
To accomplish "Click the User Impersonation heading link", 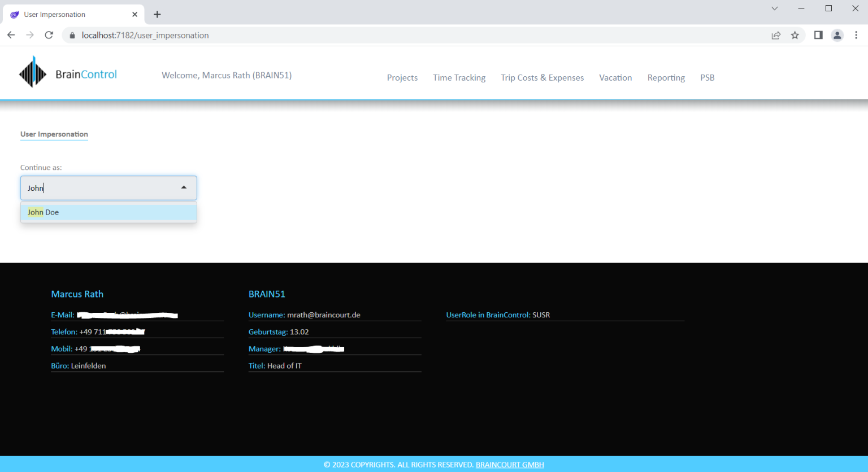I will [54, 134].
